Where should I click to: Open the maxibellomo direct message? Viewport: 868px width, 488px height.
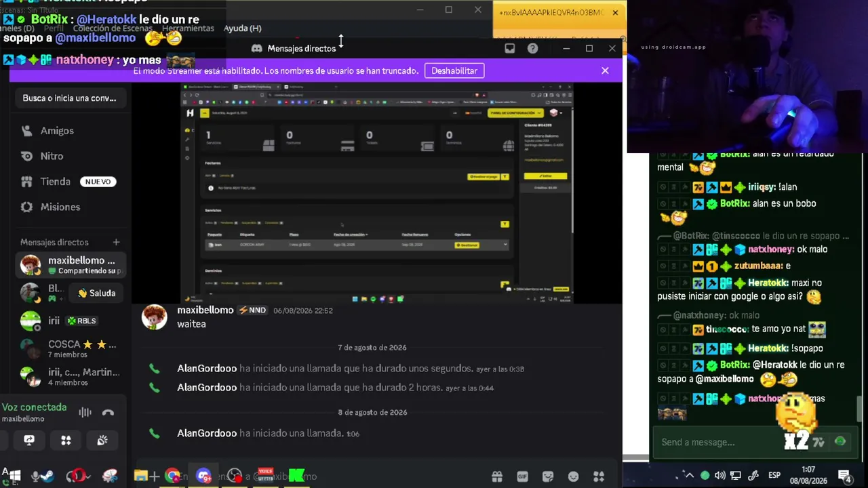click(71, 265)
